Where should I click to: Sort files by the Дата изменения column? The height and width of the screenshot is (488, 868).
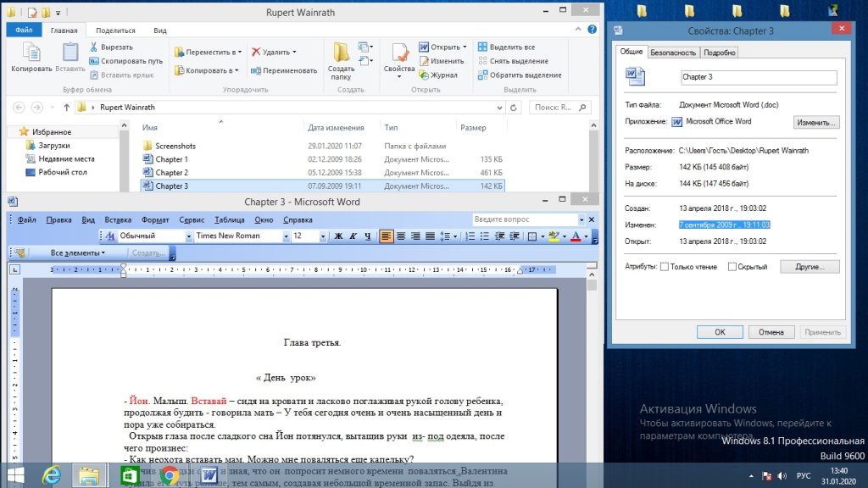click(x=336, y=127)
